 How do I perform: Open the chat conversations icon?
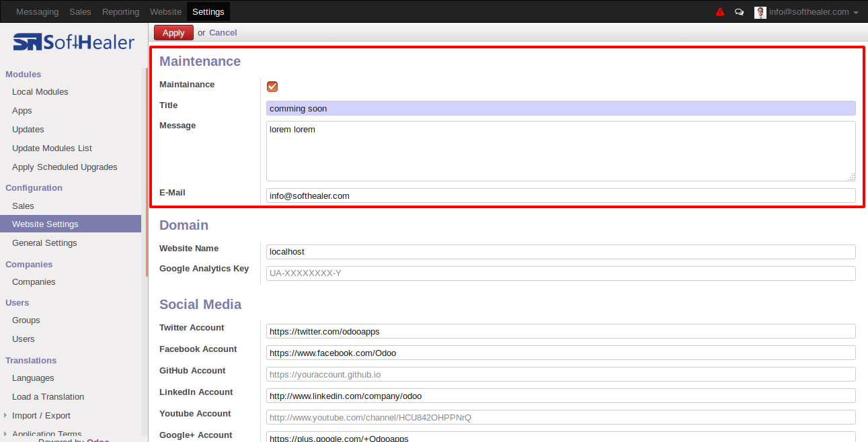[x=740, y=12]
